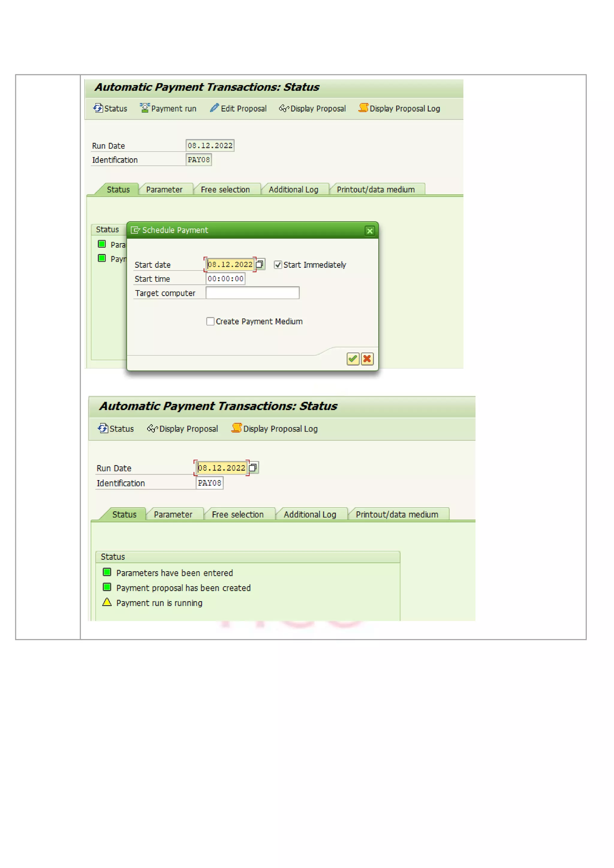Open the Free selection tab in the upper window
The height and width of the screenshot is (868, 614).
(x=225, y=189)
